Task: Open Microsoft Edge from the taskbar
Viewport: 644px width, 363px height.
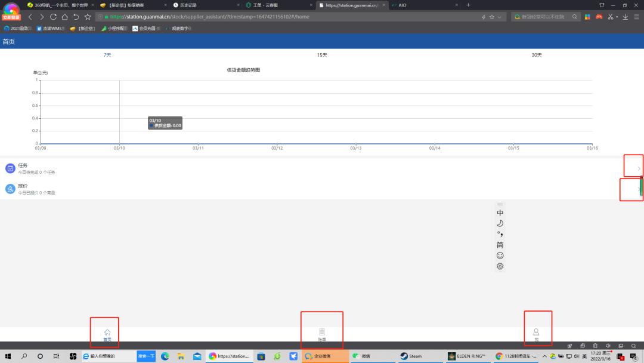Action: point(165,356)
